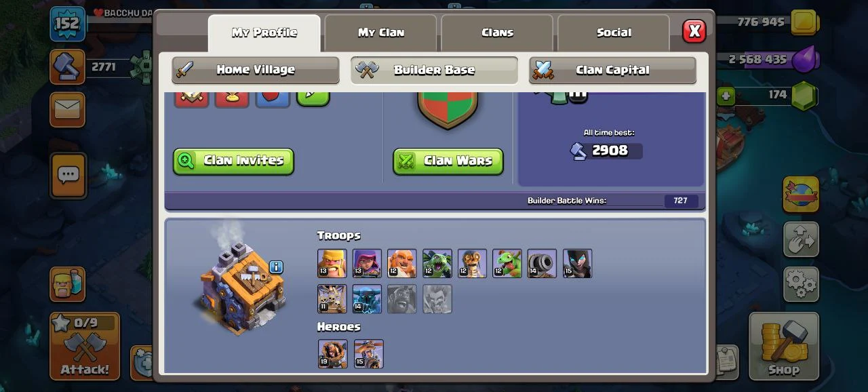This screenshot has width=868, height=392.
Task: Open the chat speech bubble icon
Action: coord(68,175)
